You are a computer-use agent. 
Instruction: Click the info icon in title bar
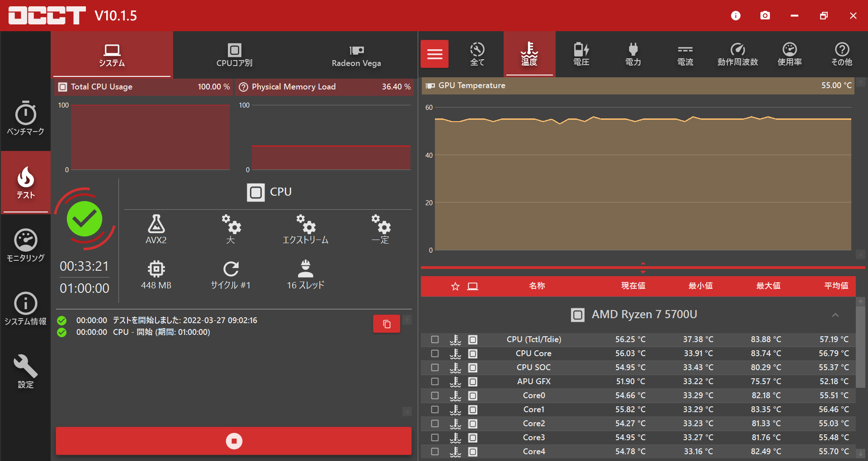(x=736, y=15)
